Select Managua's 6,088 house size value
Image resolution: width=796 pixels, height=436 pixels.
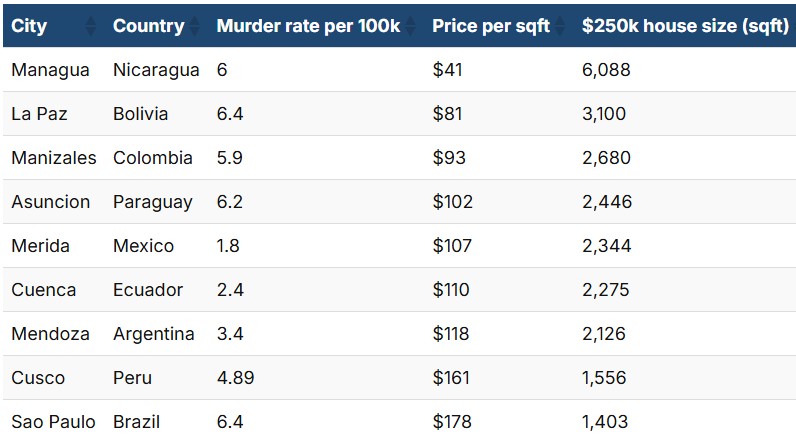pos(606,70)
